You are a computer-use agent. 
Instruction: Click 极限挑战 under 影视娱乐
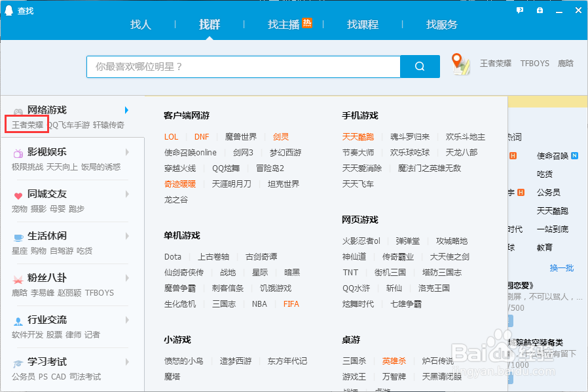pyautogui.click(x=28, y=167)
